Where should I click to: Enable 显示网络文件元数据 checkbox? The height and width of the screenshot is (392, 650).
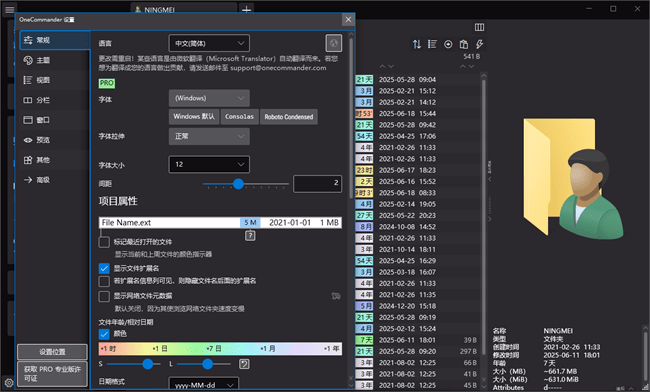pyautogui.click(x=104, y=296)
